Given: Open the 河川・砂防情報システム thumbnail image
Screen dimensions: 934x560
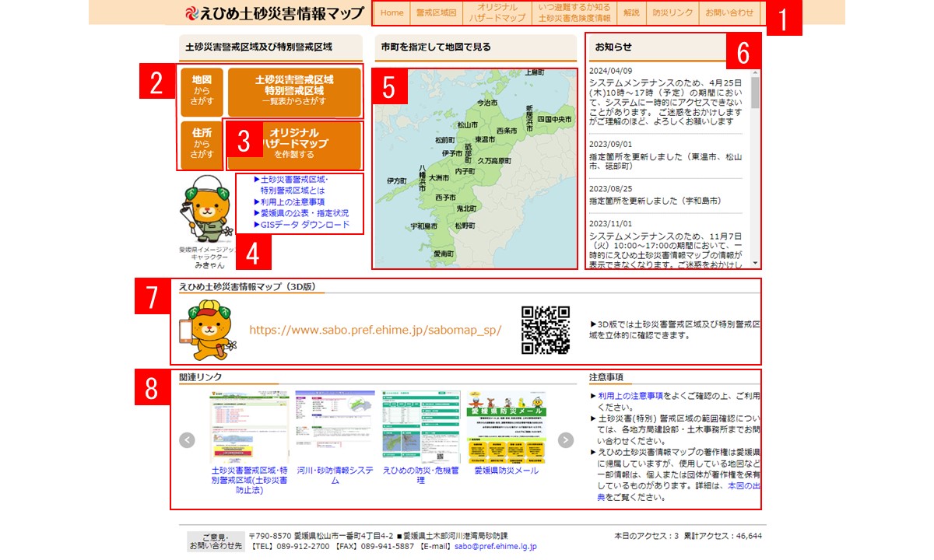Looking at the screenshot, I should pos(335,427).
